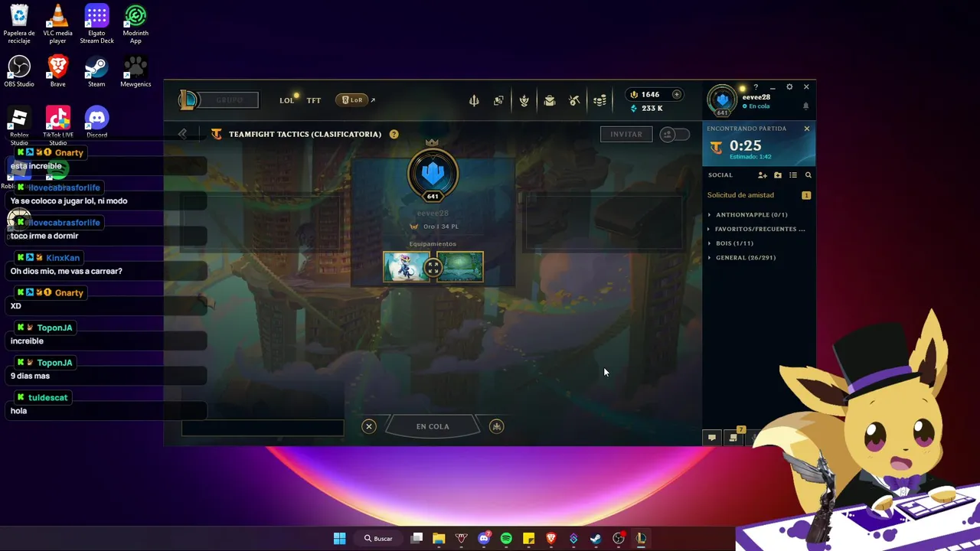Cancel queue with X left of En Cola
This screenshot has height=551, width=980.
pos(369,426)
